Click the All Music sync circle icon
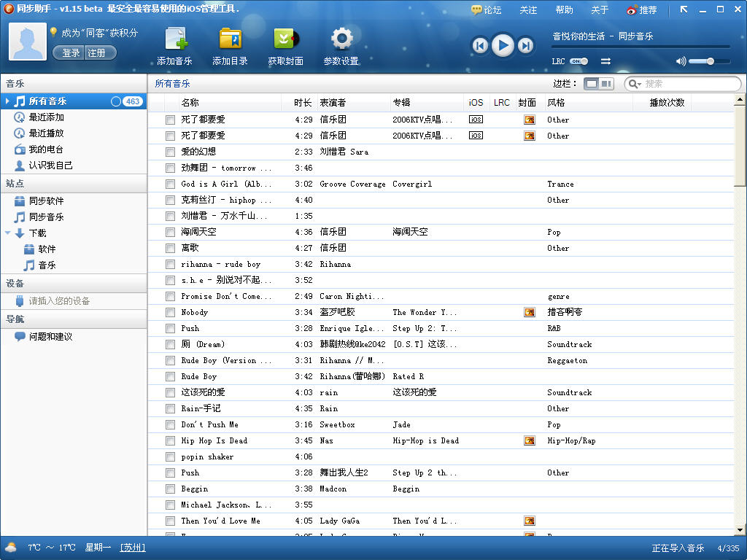 click(x=116, y=101)
